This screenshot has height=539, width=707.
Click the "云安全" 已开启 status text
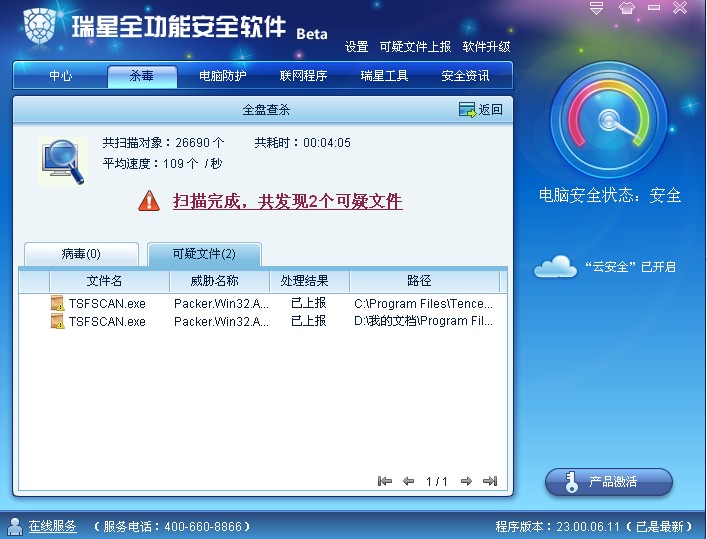(x=631, y=267)
